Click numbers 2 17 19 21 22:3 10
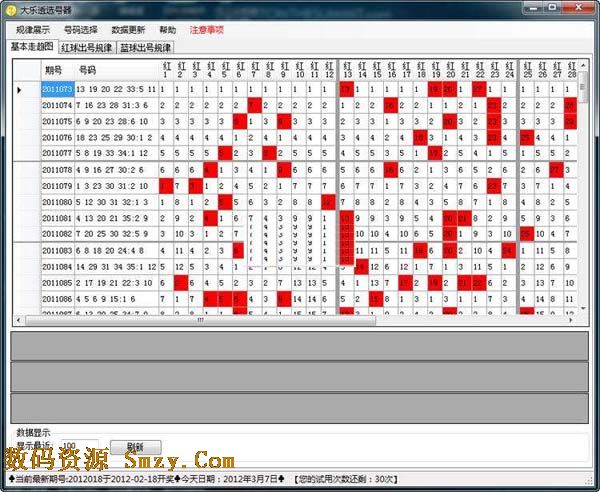600x492 pixels. (114, 283)
